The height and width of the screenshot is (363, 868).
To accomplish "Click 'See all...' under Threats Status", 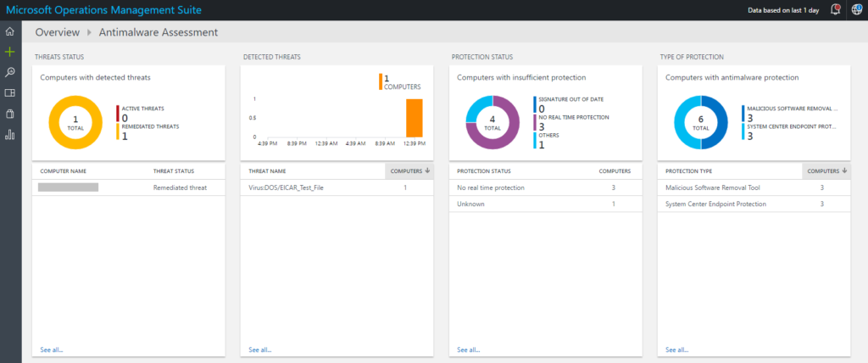I will pos(52,349).
